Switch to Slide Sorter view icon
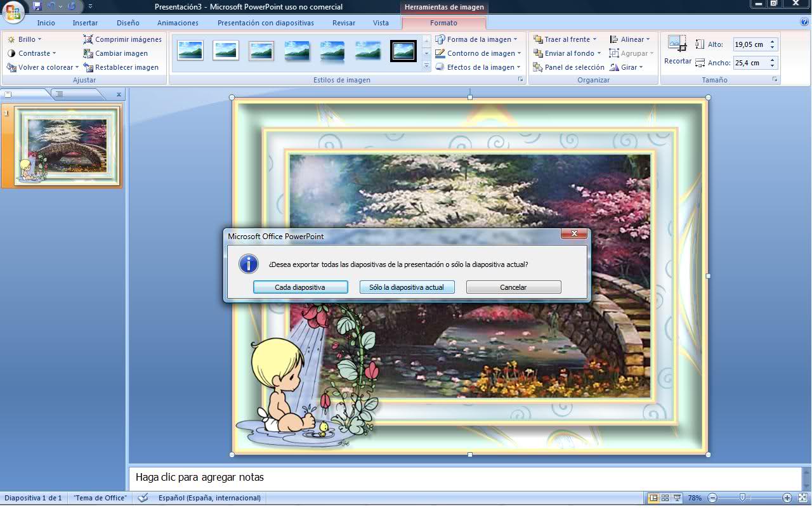The height and width of the screenshot is (508, 812). pyautogui.click(x=665, y=498)
